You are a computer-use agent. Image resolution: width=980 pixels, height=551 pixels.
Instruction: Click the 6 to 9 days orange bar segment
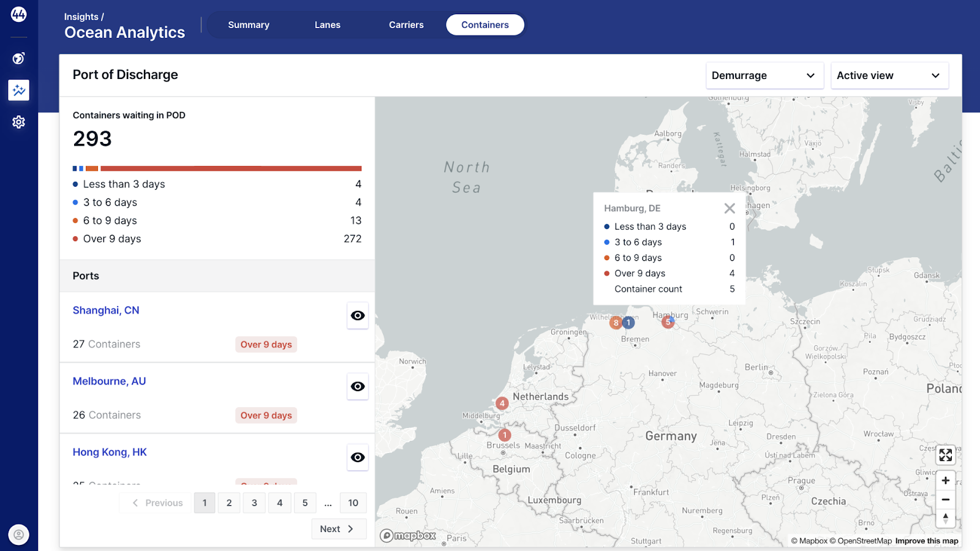92,168
